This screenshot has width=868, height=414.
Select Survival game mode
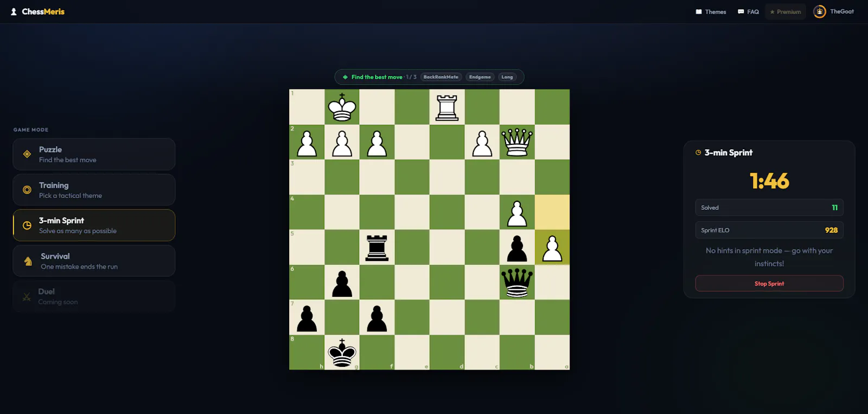[x=94, y=261]
